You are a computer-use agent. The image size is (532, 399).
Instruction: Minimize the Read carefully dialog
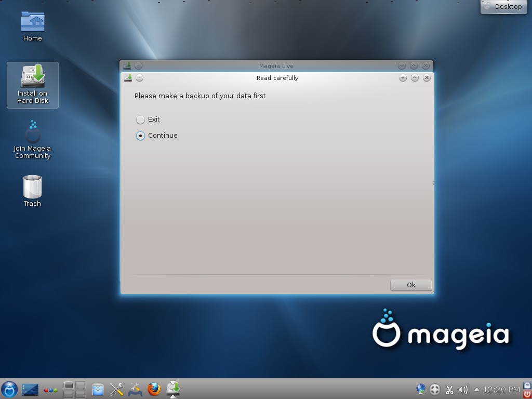click(x=403, y=78)
